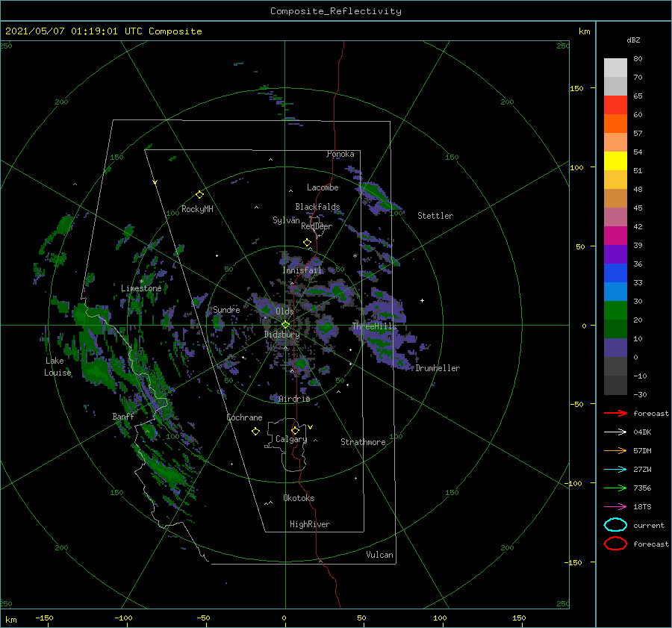Click the Calgary city boundary outline
The image size is (672, 628).
pyautogui.click(x=286, y=445)
